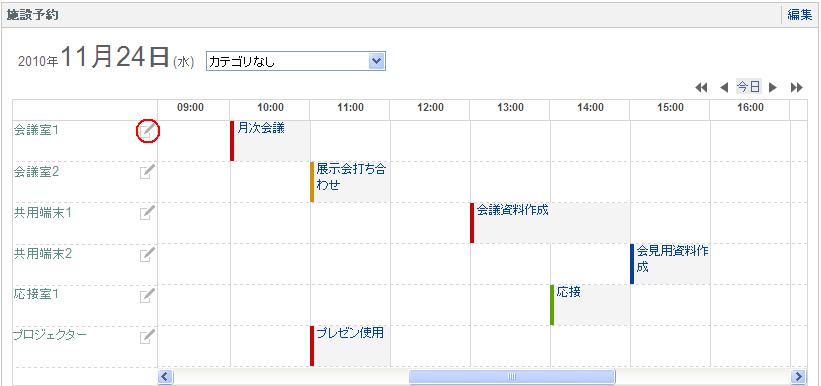The width and height of the screenshot is (821, 386).
Task: Click the edit pencil icon for 共用端末1
Action: pyautogui.click(x=148, y=213)
